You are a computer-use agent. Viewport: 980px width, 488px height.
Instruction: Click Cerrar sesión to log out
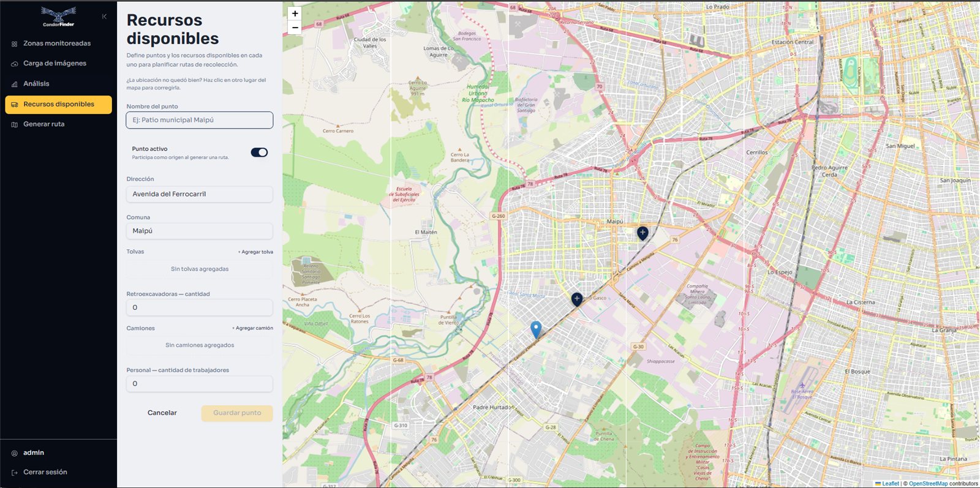(45, 472)
